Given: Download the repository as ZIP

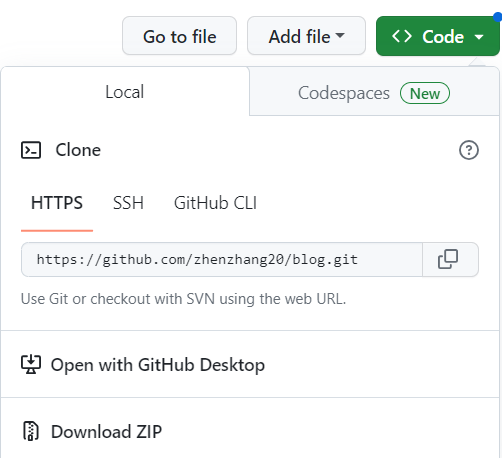Looking at the screenshot, I should pos(250,431).
